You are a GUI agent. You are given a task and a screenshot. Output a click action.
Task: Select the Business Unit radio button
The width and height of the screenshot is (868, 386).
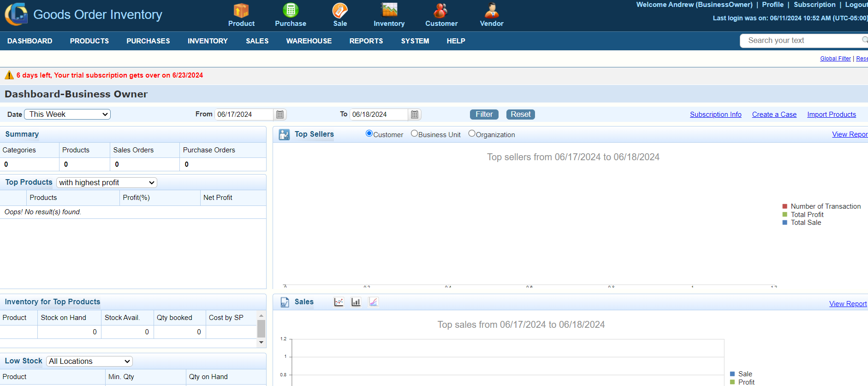pos(414,133)
